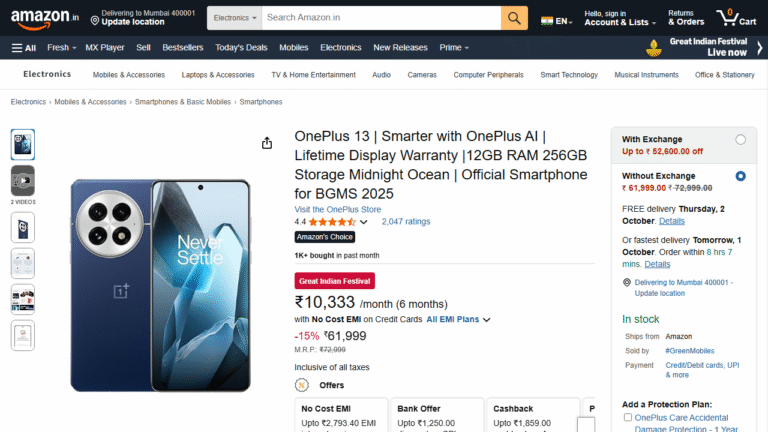This screenshot has width=768, height=432.
Task: Click the star rating bar
Action: click(x=332, y=222)
